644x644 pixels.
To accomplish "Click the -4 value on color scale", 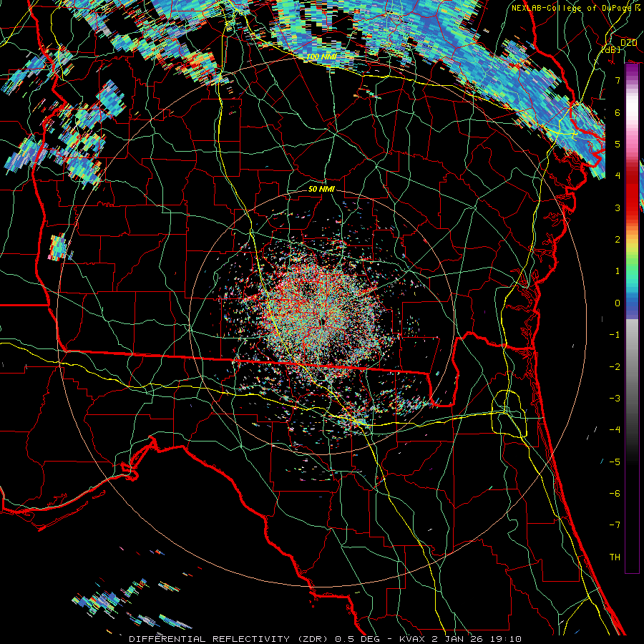I will point(615,430).
